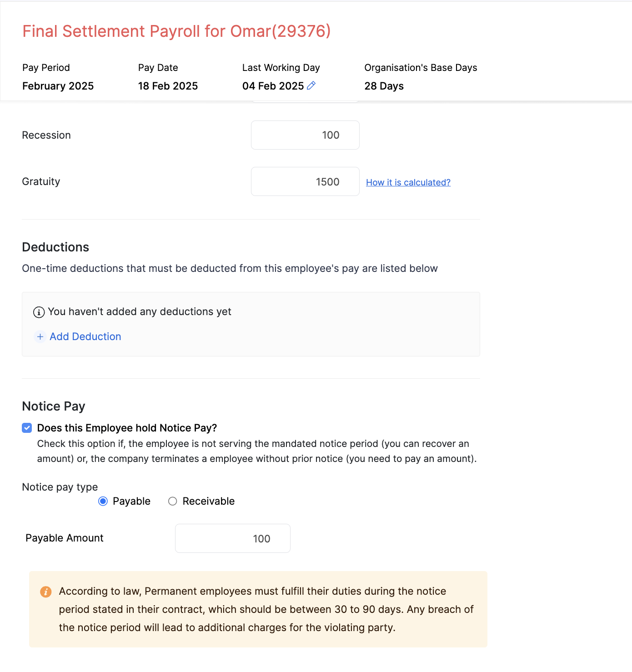Click the Notice Pay section heading

[x=54, y=406]
